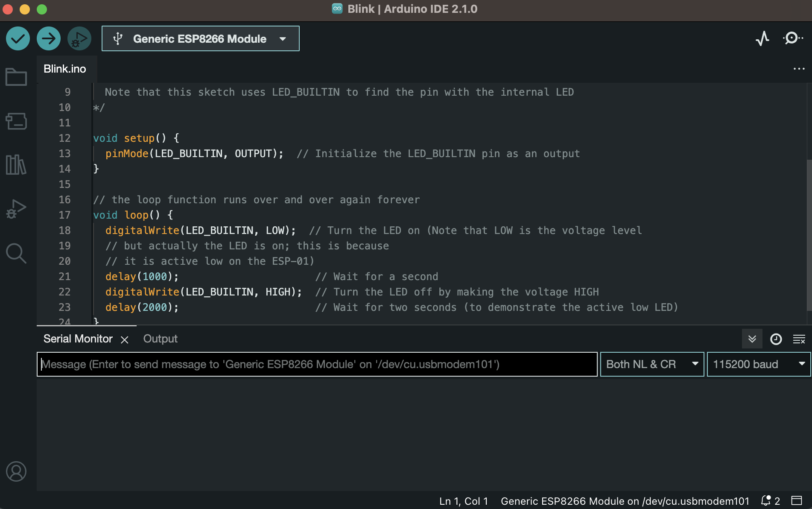The width and height of the screenshot is (812, 509).
Task: Switch to the Output tab
Action: pos(160,339)
